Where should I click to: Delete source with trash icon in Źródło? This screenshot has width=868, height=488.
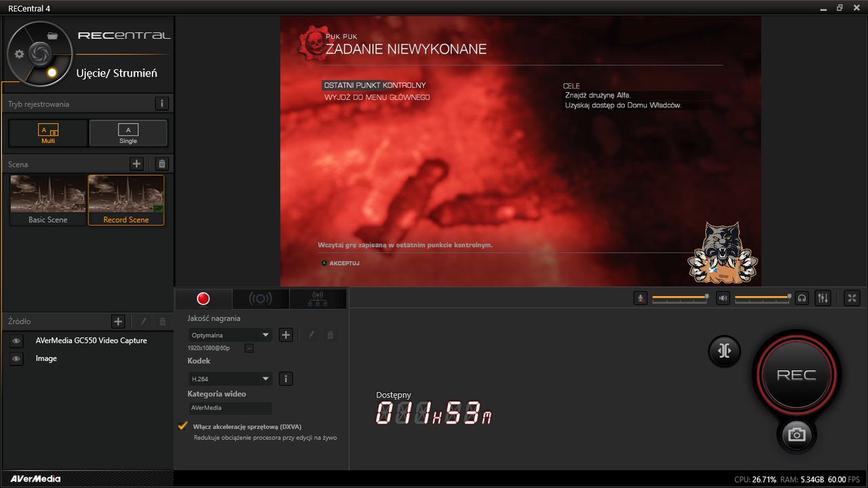point(162,321)
